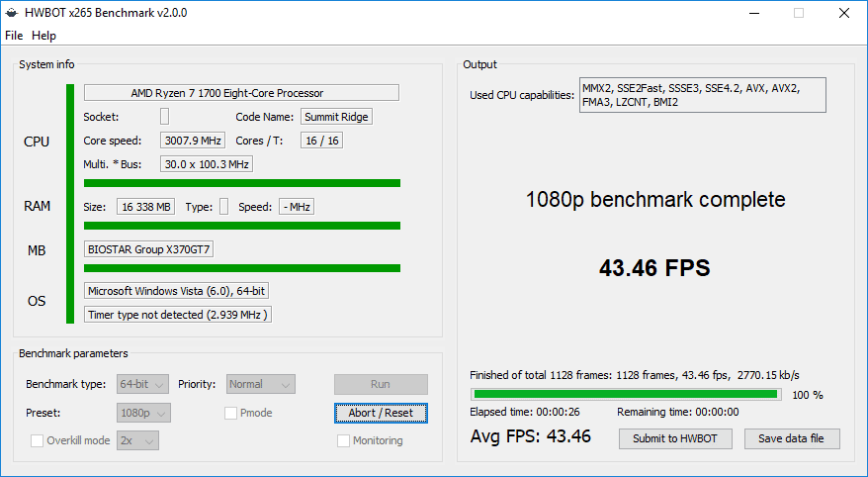Click the 100 % progress label
868x477 pixels.
pyautogui.click(x=808, y=395)
